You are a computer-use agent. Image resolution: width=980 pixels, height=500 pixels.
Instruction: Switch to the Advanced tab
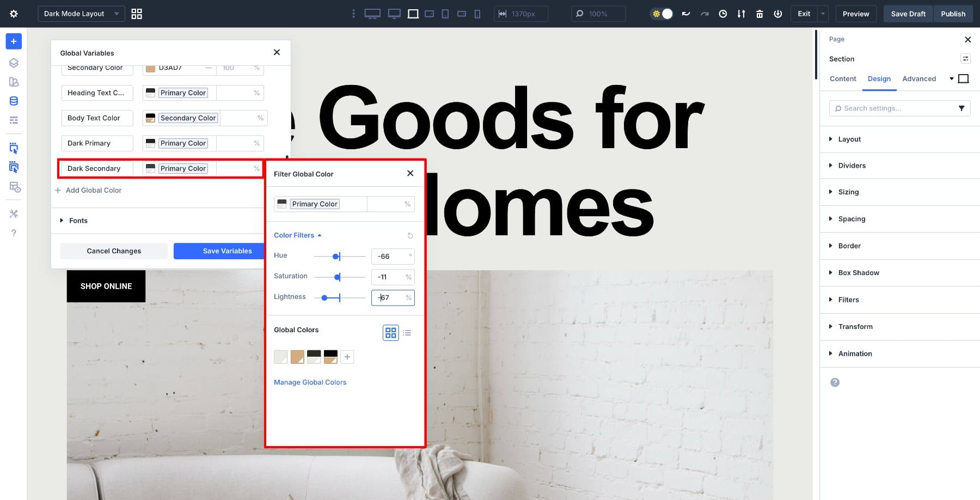919,79
